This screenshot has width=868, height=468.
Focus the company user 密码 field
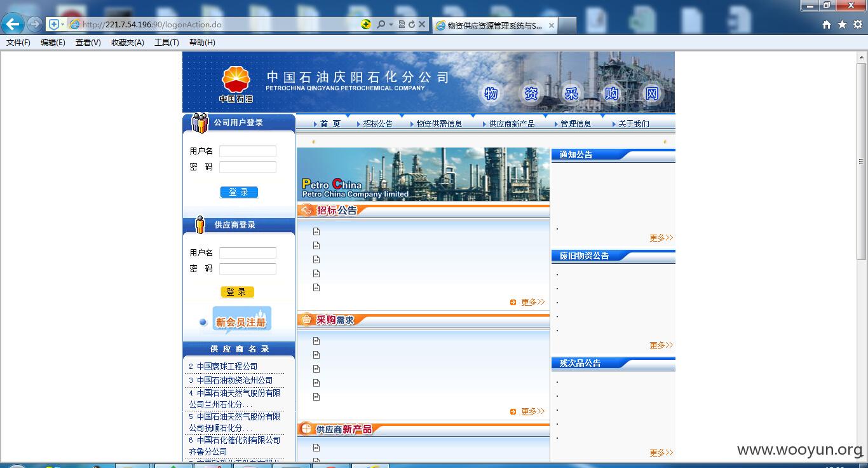(248, 167)
